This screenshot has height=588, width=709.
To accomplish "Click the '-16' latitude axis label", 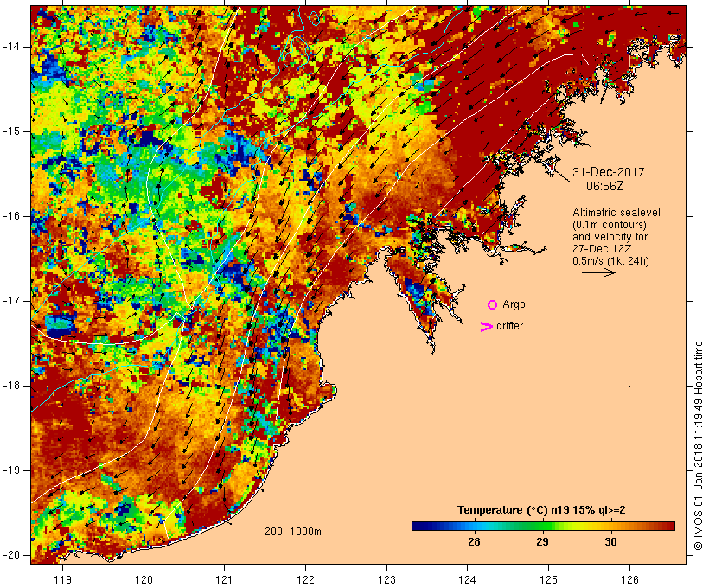I will tap(10, 216).
